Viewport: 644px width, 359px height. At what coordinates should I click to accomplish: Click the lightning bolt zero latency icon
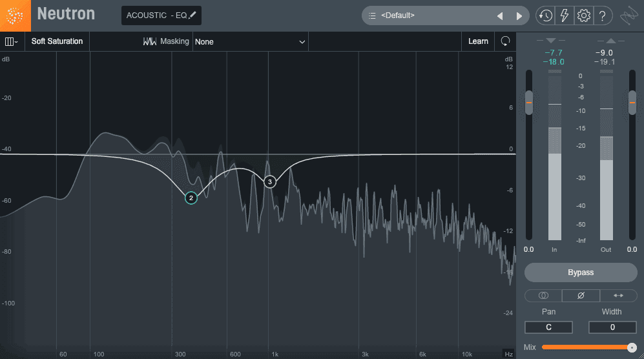coord(565,16)
